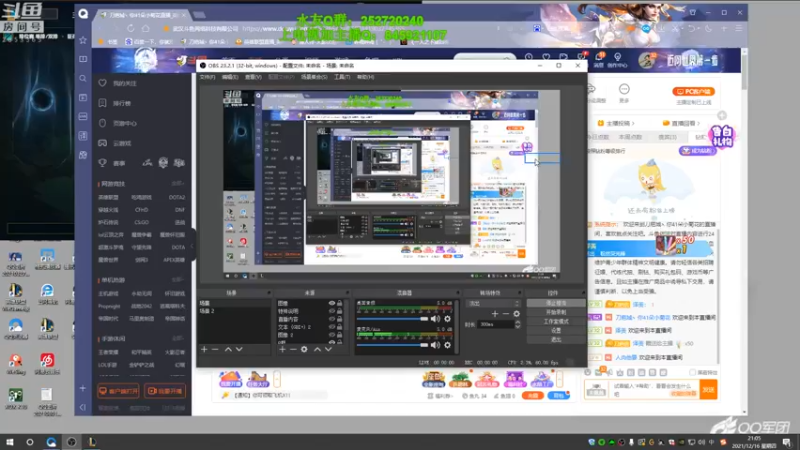The width and height of the screenshot is (800, 450).
Task: Move source down in OBS sources list
Action: coord(328,349)
